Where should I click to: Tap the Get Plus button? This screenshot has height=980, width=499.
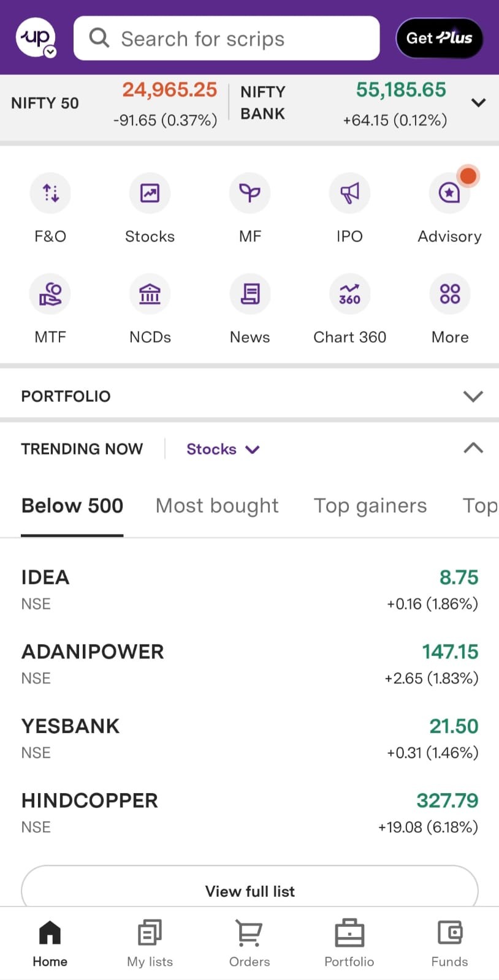click(x=439, y=38)
